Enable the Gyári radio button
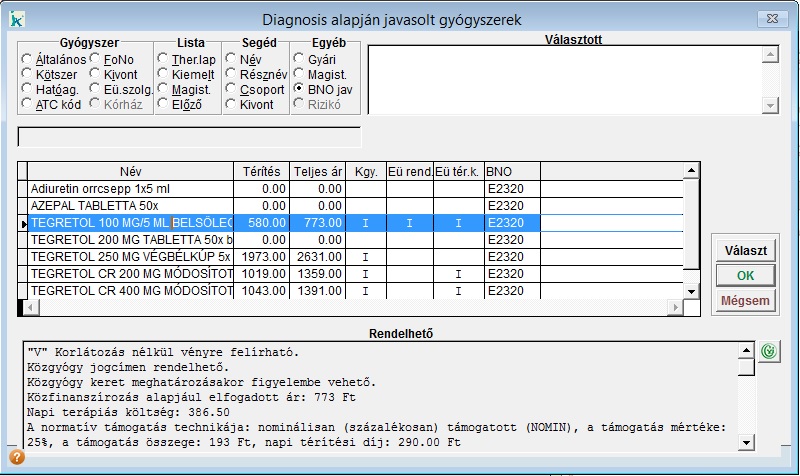The width and height of the screenshot is (800, 476). tap(299, 60)
